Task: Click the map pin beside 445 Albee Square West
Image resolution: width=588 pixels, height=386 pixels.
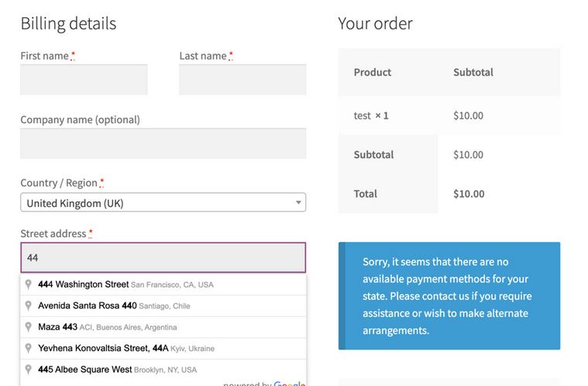Action: (x=28, y=370)
